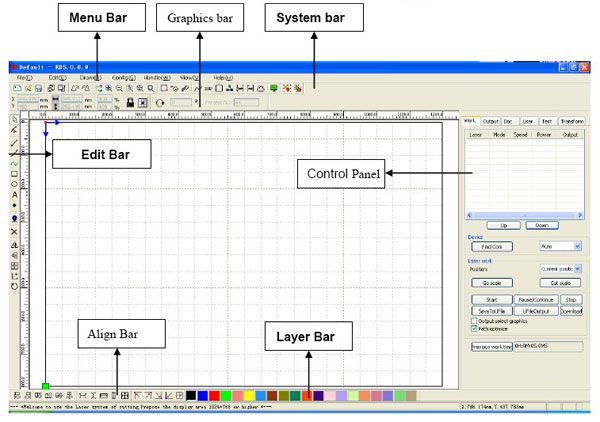600x422 pixels.
Task: Click the Pause/Continue button
Action: pyautogui.click(x=536, y=300)
